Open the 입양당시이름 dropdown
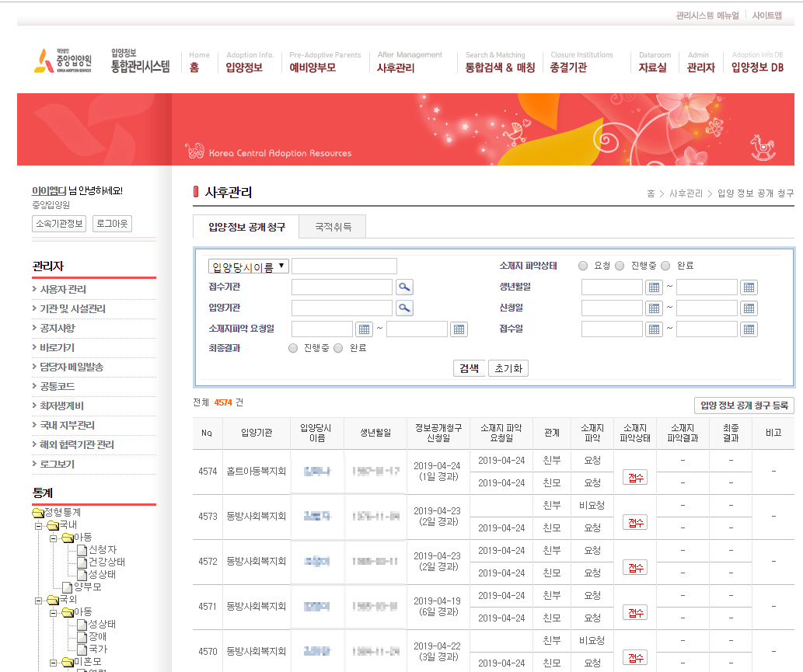Image resolution: width=803 pixels, height=672 pixels. click(x=246, y=266)
